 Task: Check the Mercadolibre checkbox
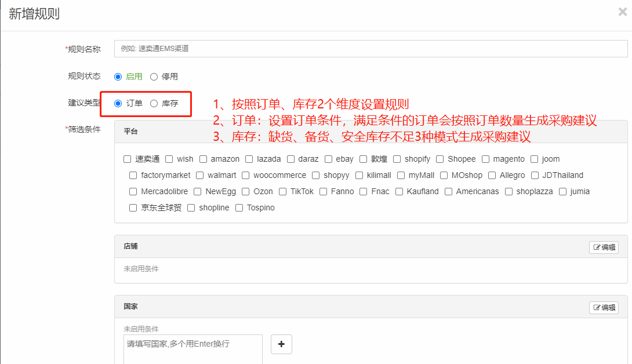tap(133, 191)
